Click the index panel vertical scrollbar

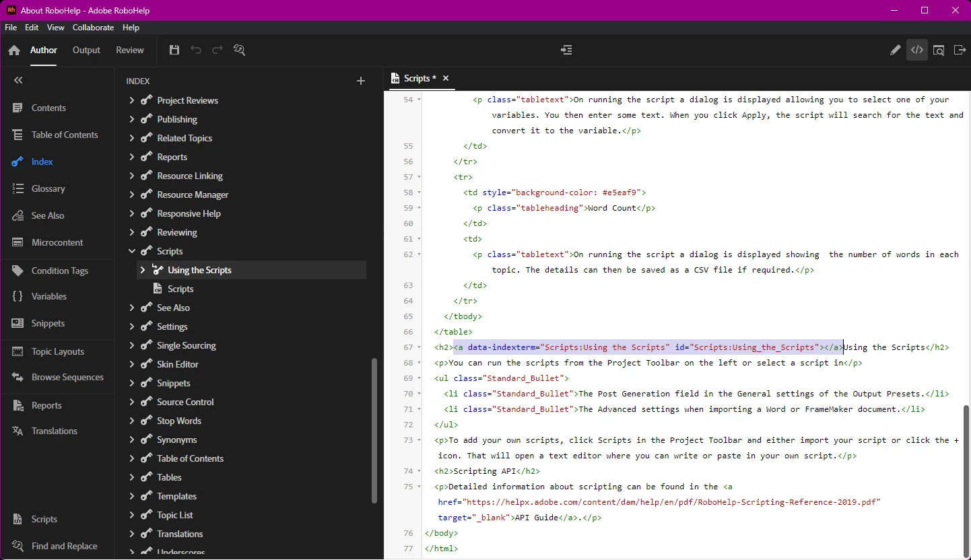point(375,431)
